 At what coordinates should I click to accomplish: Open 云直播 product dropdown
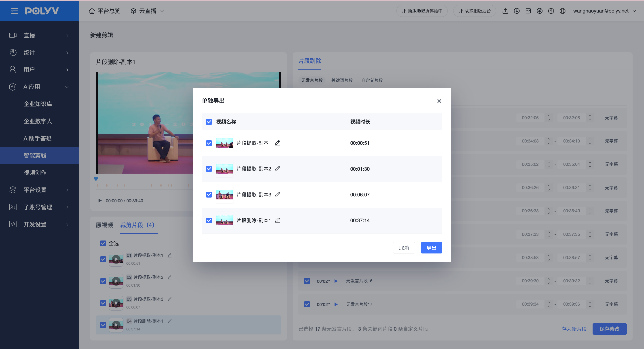click(147, 11)
